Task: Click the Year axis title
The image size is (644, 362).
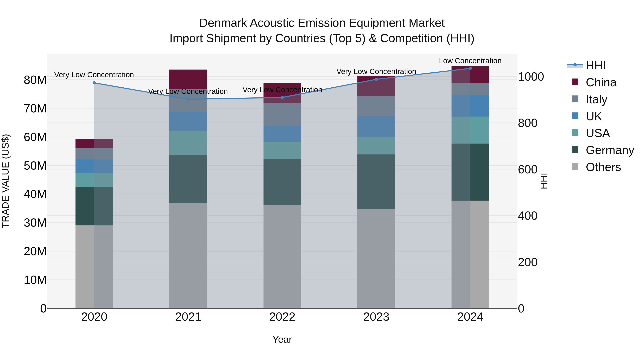Action: [282, 339]
